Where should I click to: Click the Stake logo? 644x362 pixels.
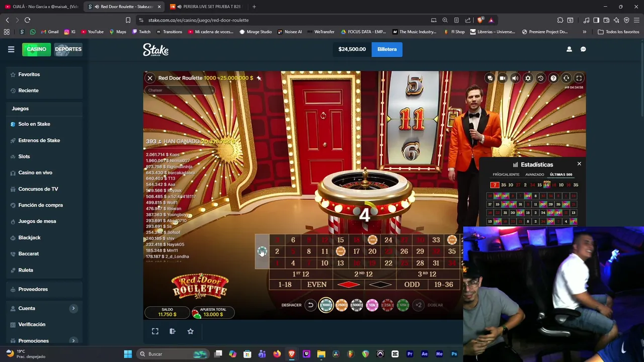155,49
